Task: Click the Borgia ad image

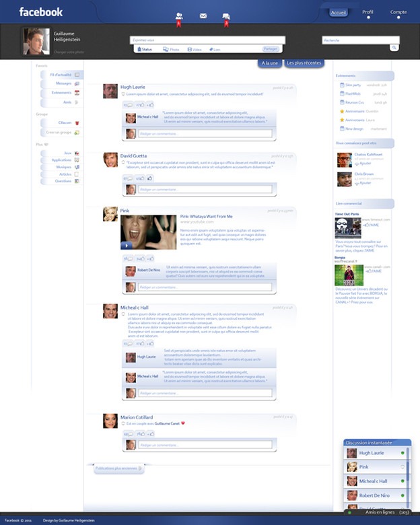Action: 349,275
